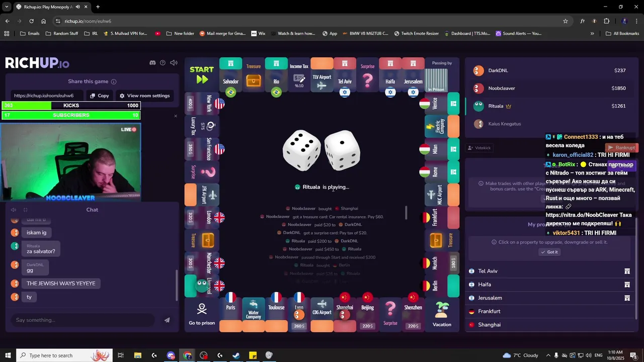This screenshot has height=362, width=644.
Task: Expand chat with the fullscreen icon
Action: click(25, 210)
